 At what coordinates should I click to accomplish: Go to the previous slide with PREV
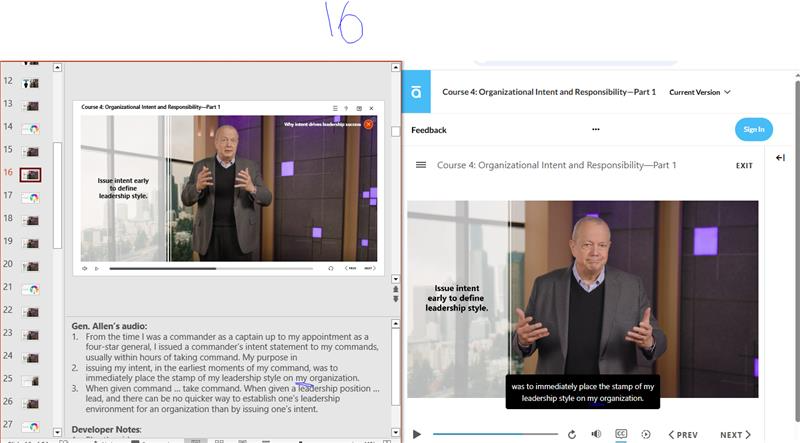point(683,435)
